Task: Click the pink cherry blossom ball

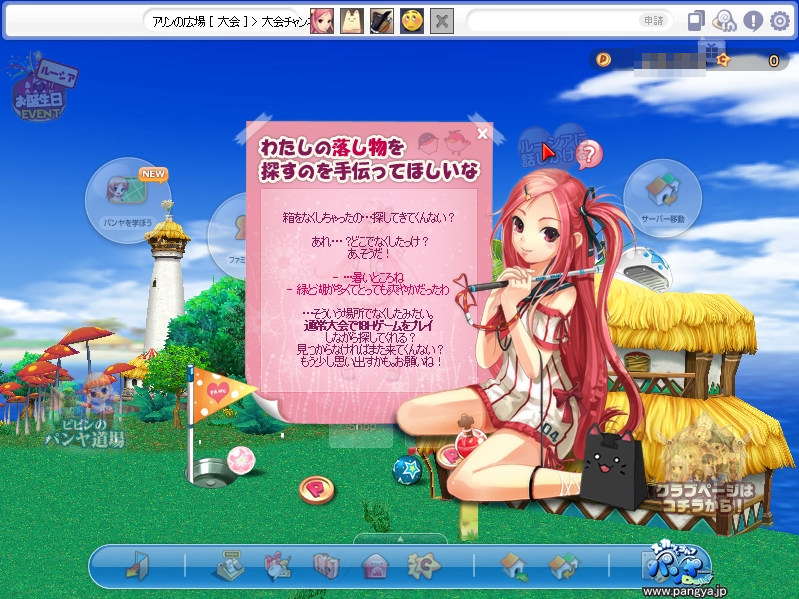Action: click(x=241, y=459)
